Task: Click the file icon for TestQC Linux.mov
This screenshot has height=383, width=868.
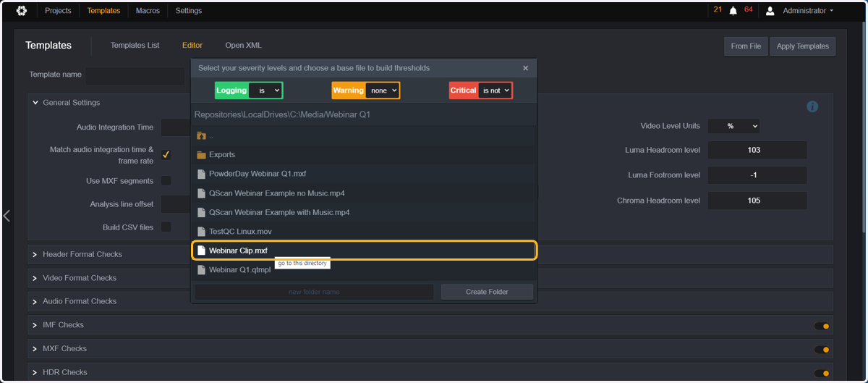Action: point(202,232)
